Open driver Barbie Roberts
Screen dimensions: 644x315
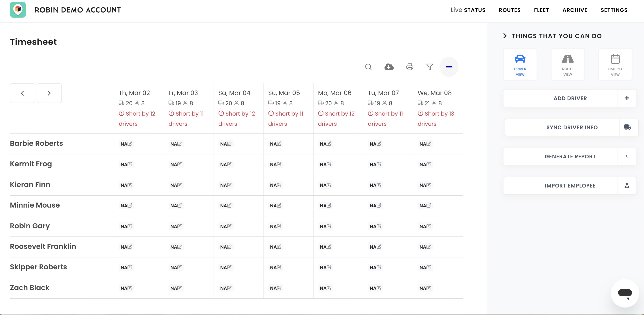pos(36,143)
